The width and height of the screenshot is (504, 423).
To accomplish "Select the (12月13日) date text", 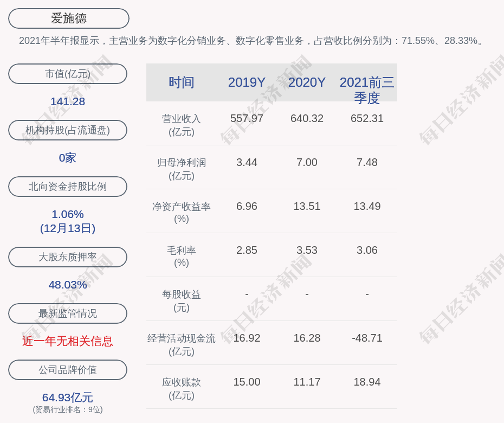I will (68, 228).
